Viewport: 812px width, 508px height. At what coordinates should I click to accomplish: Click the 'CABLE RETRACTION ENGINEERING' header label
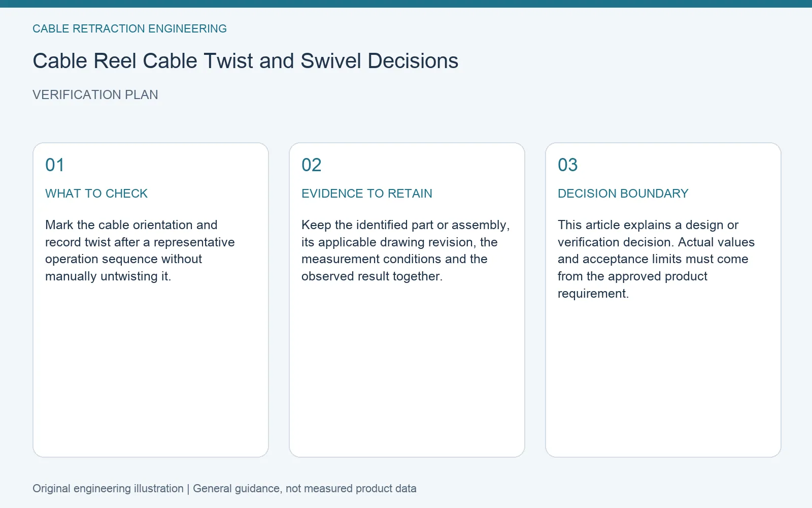pyautogui.click(x=129, y=29)
